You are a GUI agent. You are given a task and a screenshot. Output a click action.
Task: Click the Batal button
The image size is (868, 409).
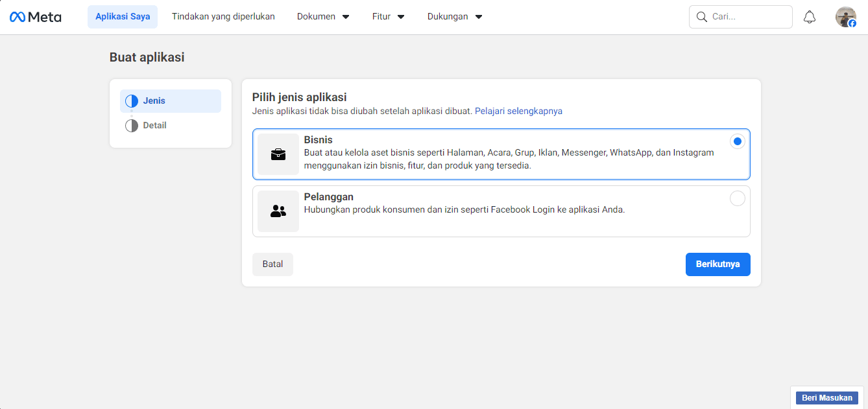pyautogui.click(x=272, y=264)
